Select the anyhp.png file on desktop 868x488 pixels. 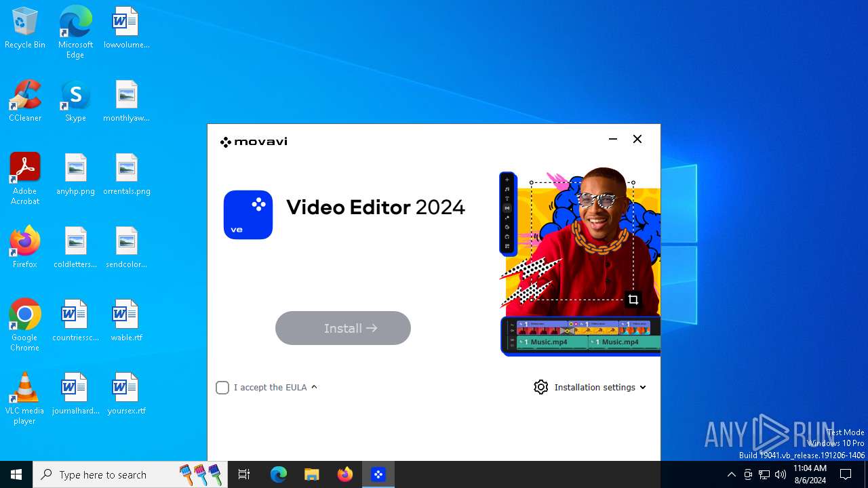(75, 175)
